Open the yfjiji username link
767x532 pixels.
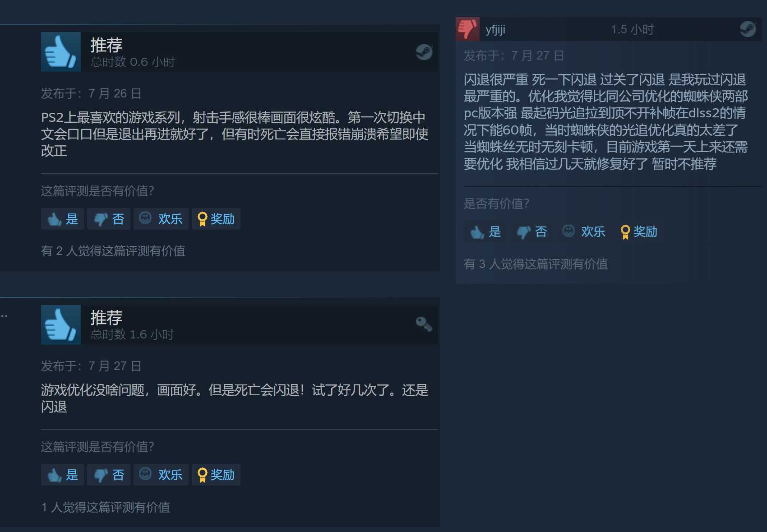pos(495,30)
